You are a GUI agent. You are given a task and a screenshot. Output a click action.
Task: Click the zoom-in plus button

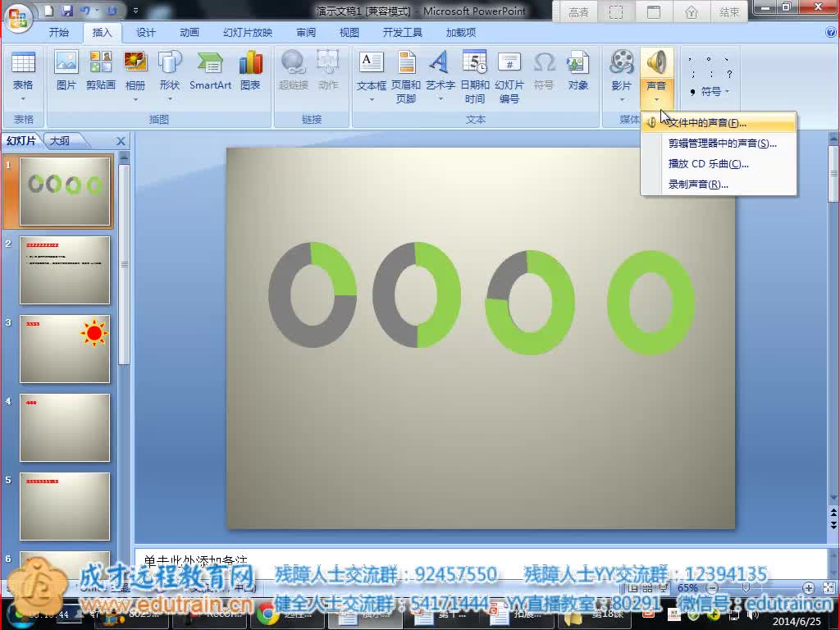tap(809, 588)
